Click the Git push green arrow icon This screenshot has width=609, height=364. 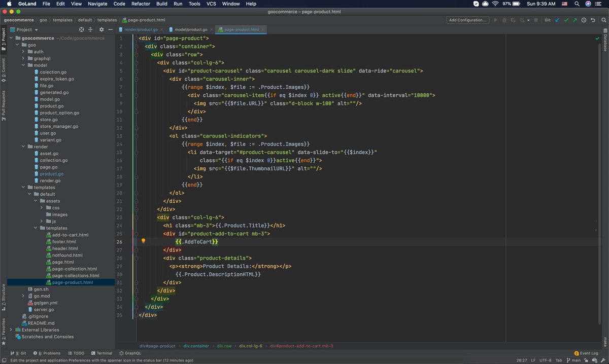574,20
